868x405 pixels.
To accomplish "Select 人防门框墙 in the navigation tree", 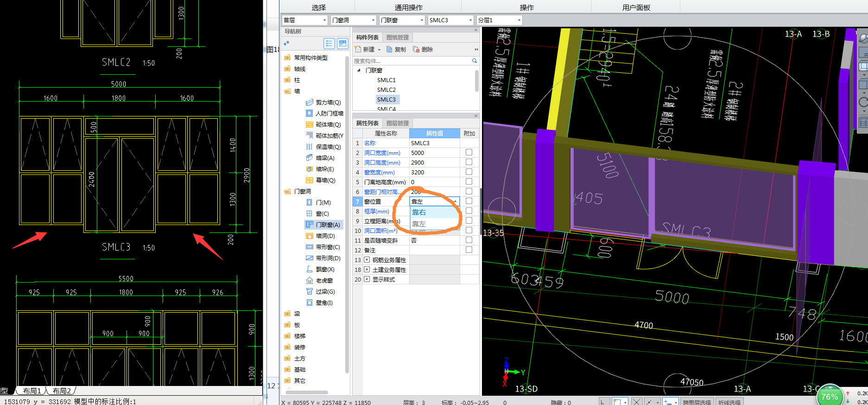I will pos(324,114).
